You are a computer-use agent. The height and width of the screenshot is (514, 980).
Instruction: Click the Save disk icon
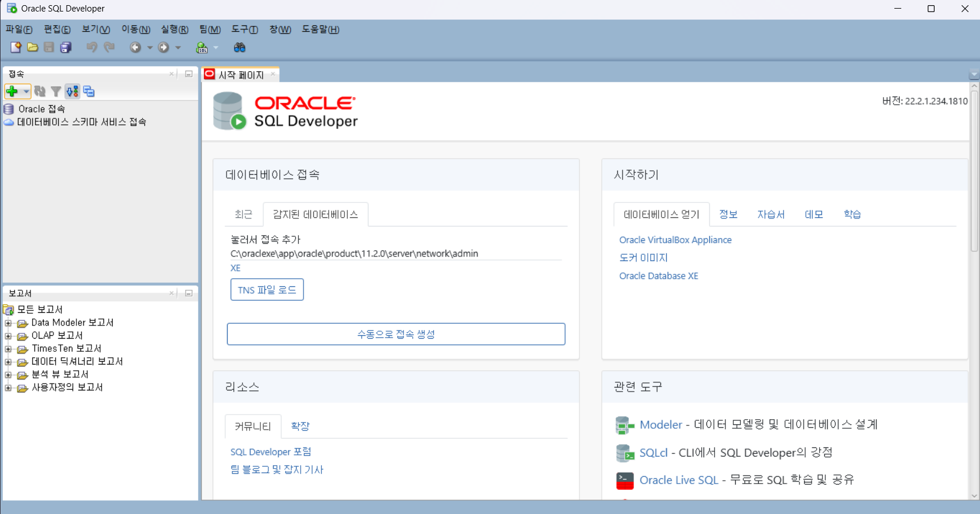tap(49, 47)
